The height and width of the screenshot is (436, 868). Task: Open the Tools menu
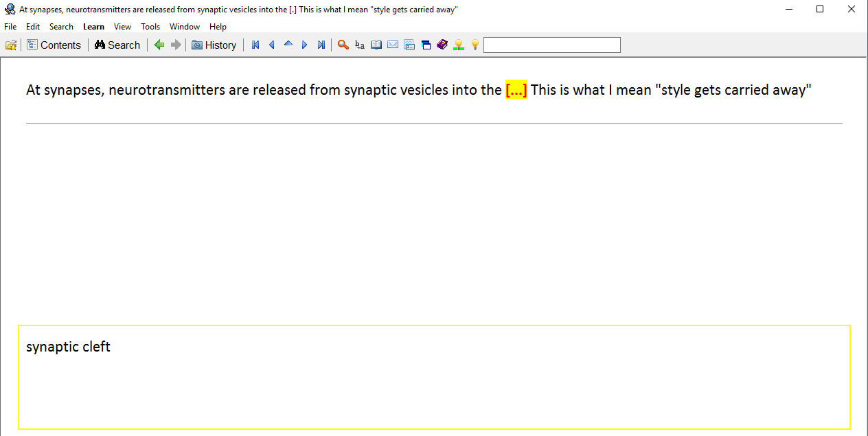pos(150,27)
